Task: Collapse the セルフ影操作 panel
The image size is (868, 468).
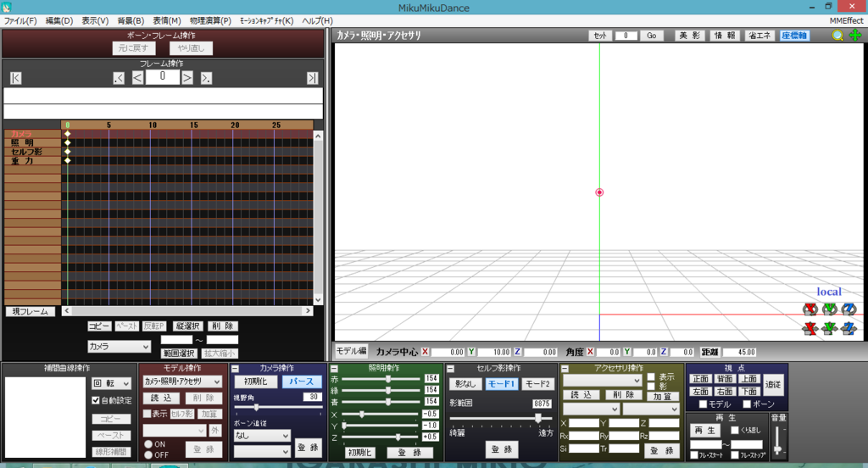Action: 450,368
